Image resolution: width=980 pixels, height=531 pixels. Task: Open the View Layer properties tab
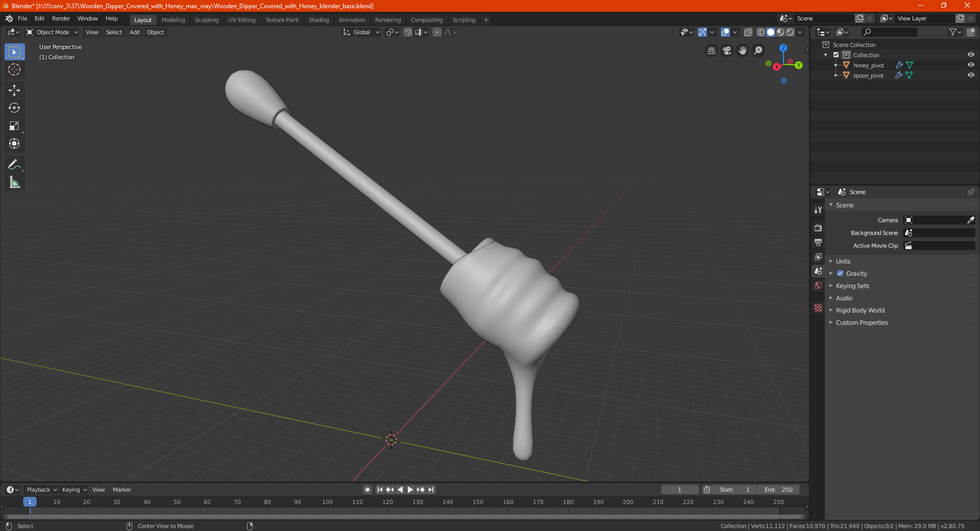818,256
